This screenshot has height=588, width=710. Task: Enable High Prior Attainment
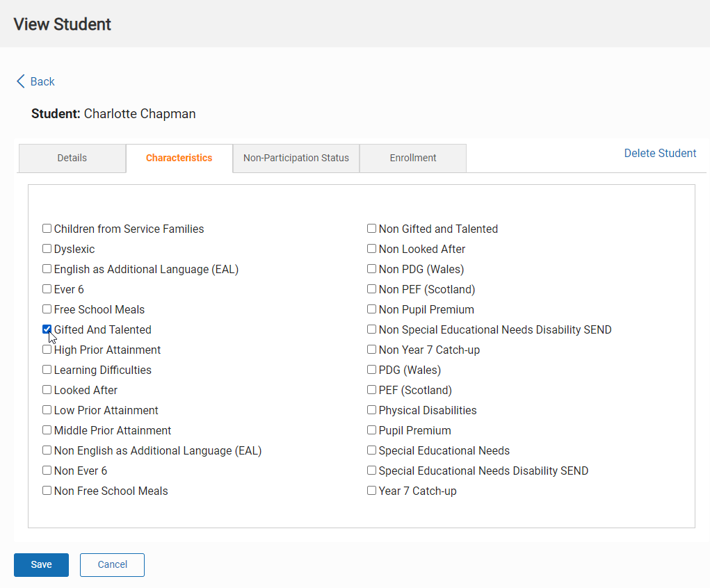[x=47, y=349]
